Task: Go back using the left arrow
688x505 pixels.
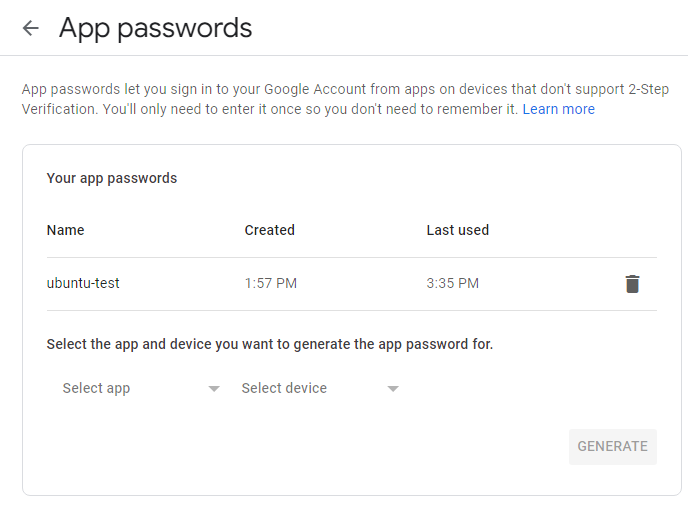Action: point(31,28)
